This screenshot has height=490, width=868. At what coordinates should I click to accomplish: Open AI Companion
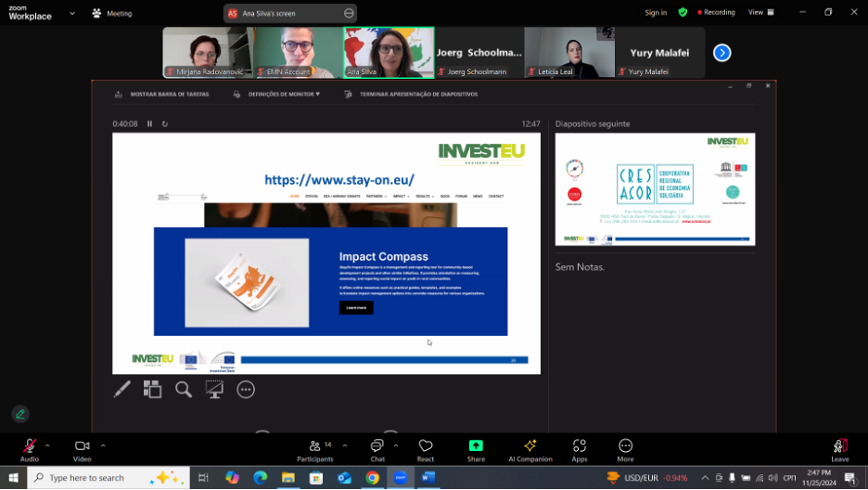click(530, 449)
